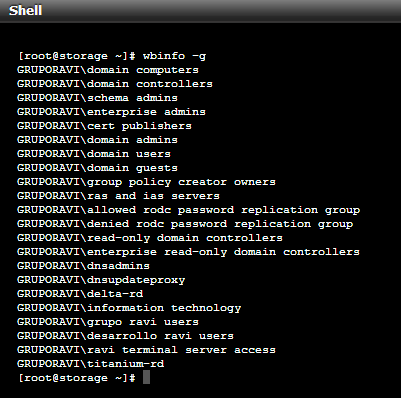The image size is (401, 398).
Task: Click the Shell title bar label
Action: (25, 10)
